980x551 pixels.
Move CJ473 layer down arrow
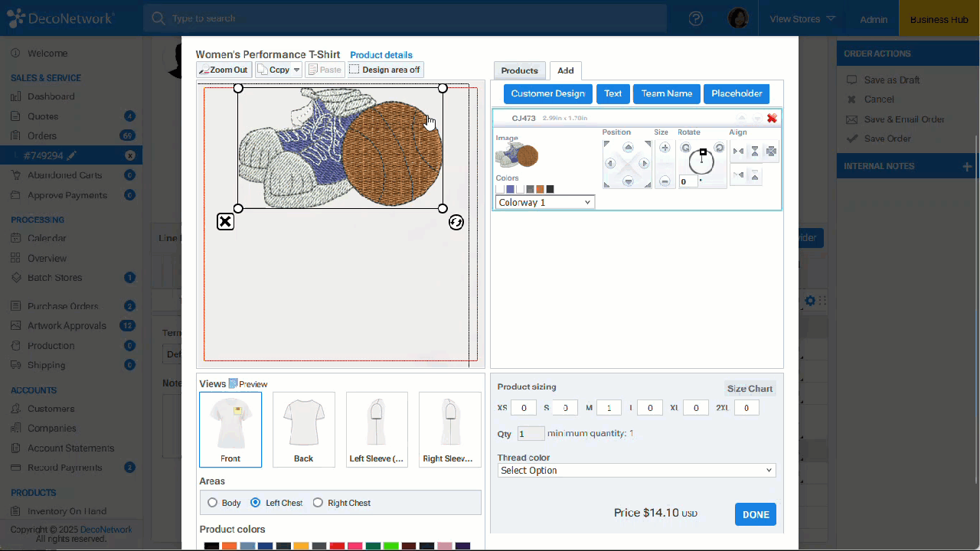(x=757, y=118)
